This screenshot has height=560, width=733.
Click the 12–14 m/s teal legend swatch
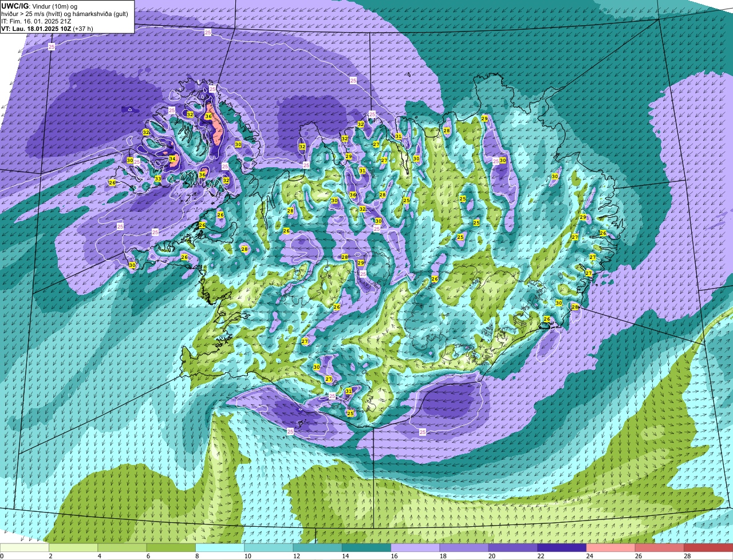(318, 547)
